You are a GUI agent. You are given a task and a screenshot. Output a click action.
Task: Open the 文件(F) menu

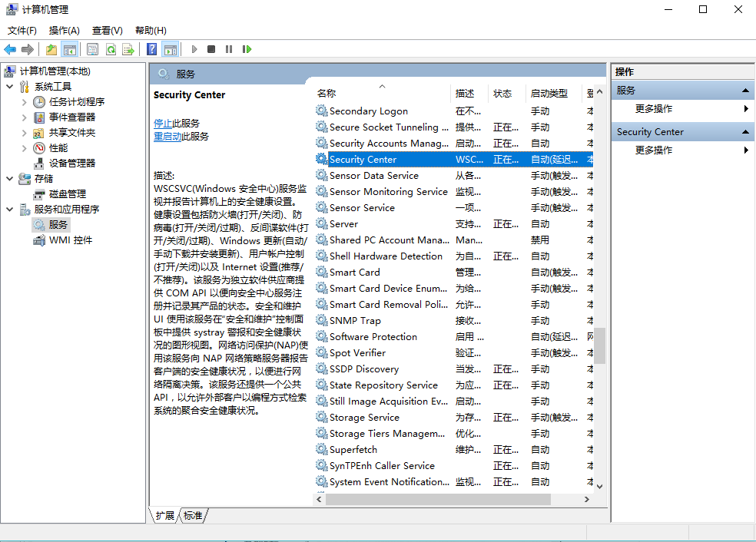pos(22,31)
